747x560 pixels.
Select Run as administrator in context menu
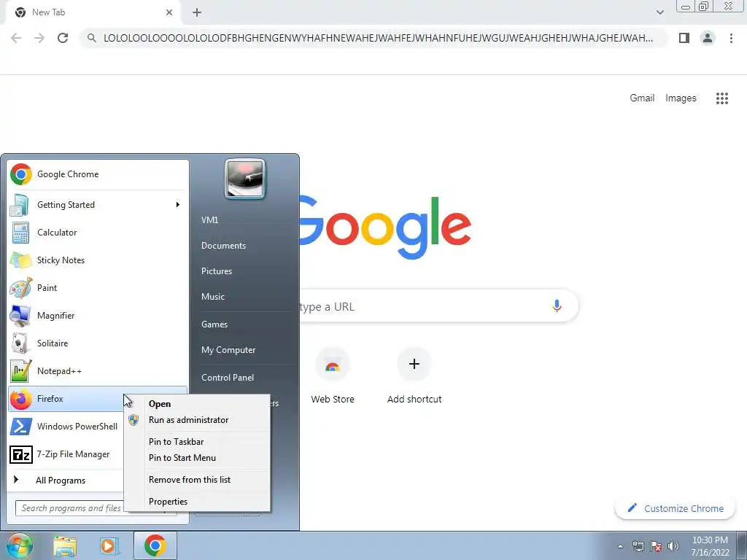click(197, 420)
